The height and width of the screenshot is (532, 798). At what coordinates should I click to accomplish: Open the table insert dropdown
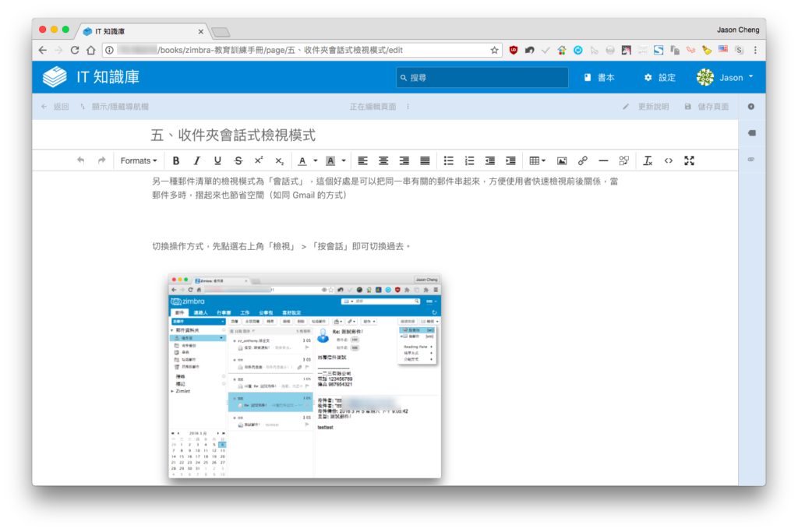point(537,160)
